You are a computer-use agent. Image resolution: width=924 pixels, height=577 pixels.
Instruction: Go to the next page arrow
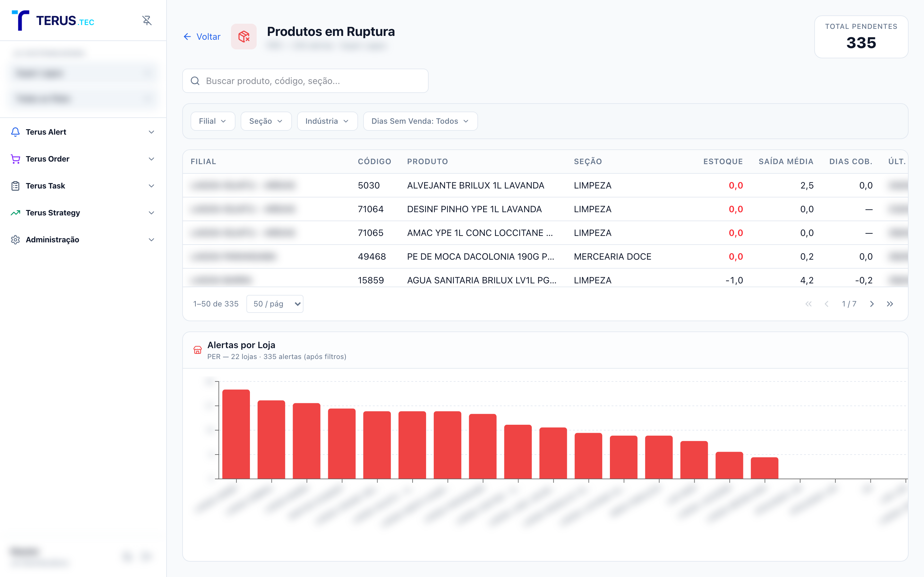tap(872, 304)
